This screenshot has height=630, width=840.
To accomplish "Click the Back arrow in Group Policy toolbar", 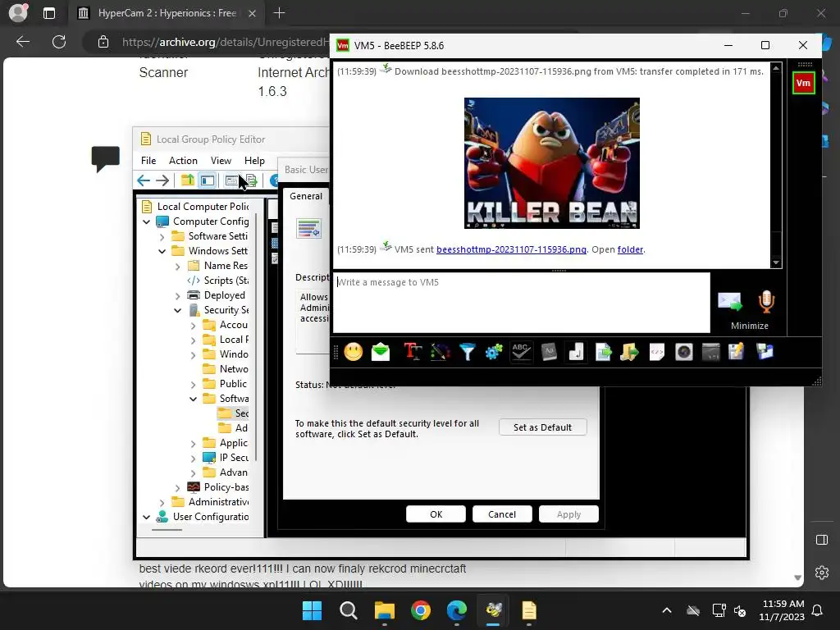I will point(144,180).
